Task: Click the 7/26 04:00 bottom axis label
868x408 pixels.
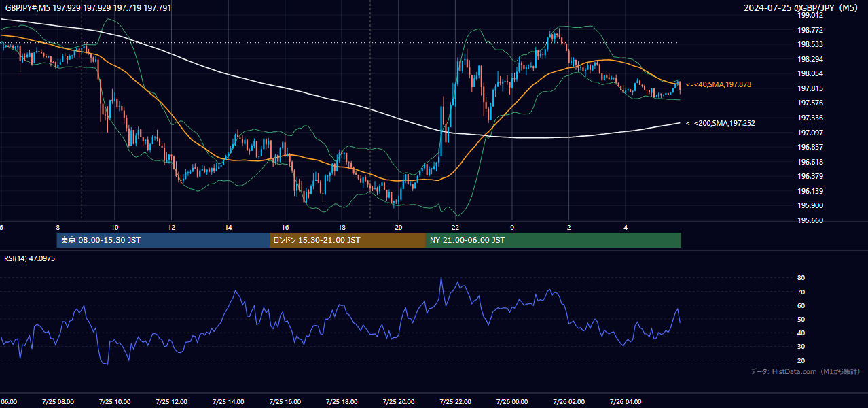Action: (626, 402)
